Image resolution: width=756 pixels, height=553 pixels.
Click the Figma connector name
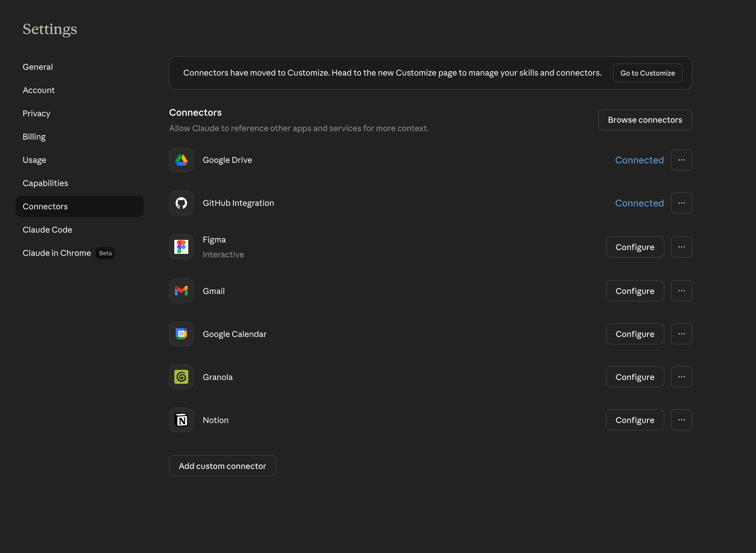coord(214,240)
